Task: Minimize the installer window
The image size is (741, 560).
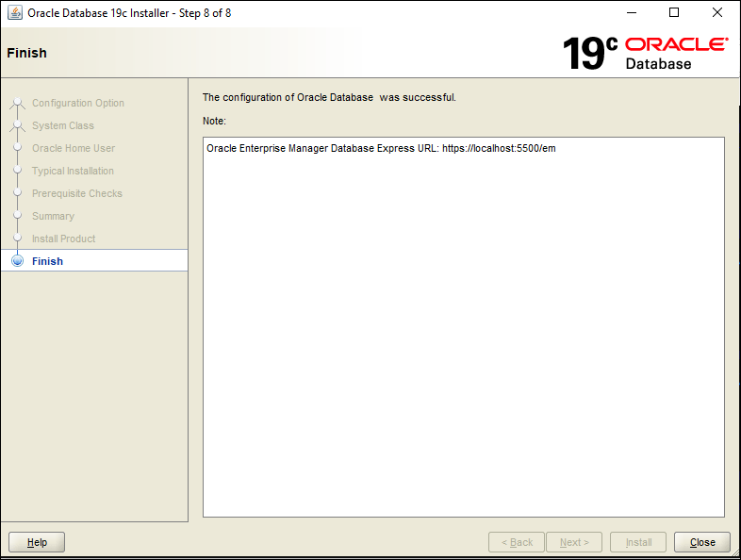Action: pos(632,13)
